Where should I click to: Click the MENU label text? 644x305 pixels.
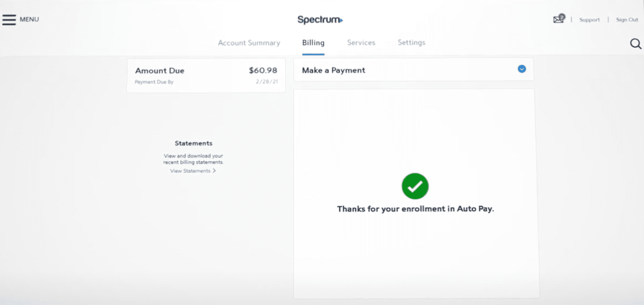point(29,19)
